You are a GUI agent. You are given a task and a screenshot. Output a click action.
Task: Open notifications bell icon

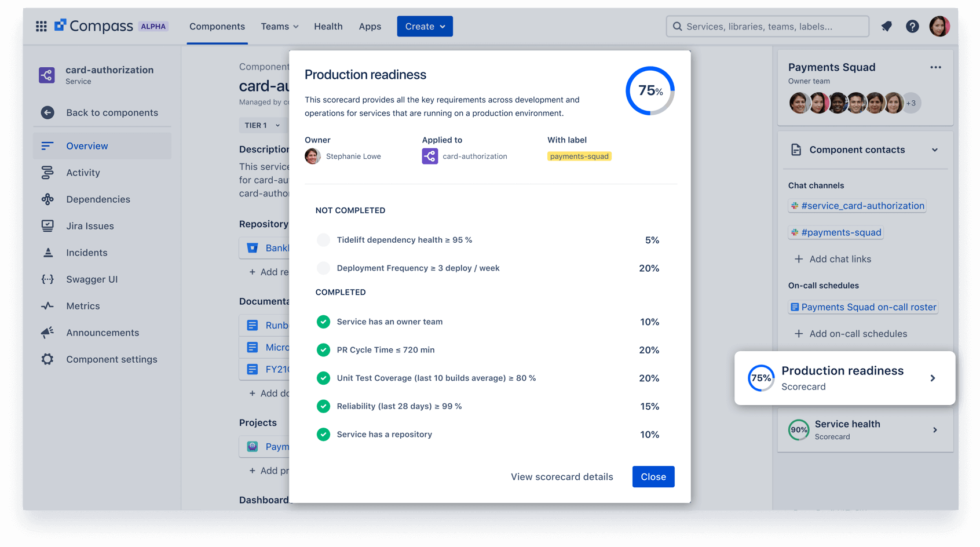pyautogui.click(x=886, y=27)
